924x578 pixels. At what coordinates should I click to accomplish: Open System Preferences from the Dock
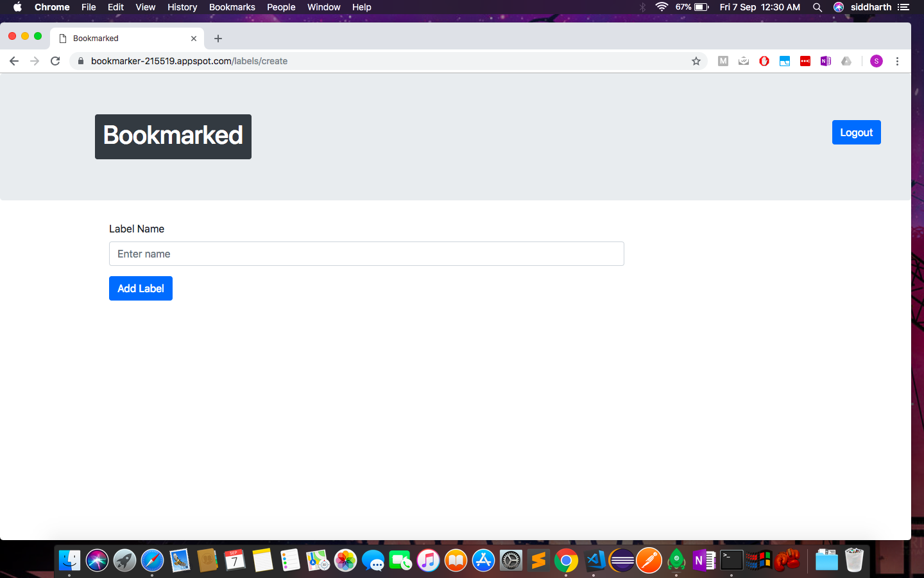click(511, 561)
